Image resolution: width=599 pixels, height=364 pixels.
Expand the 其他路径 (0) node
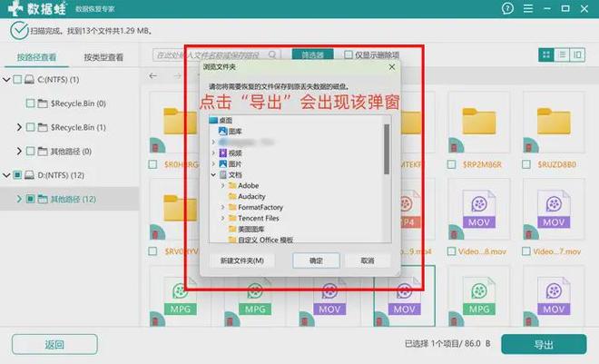19,152
